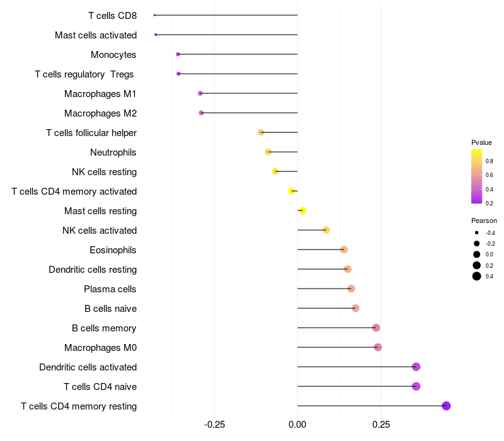Screen dimensions: 504x441
Task: Select the Monocytes data point
Action: tap(178, 54)
